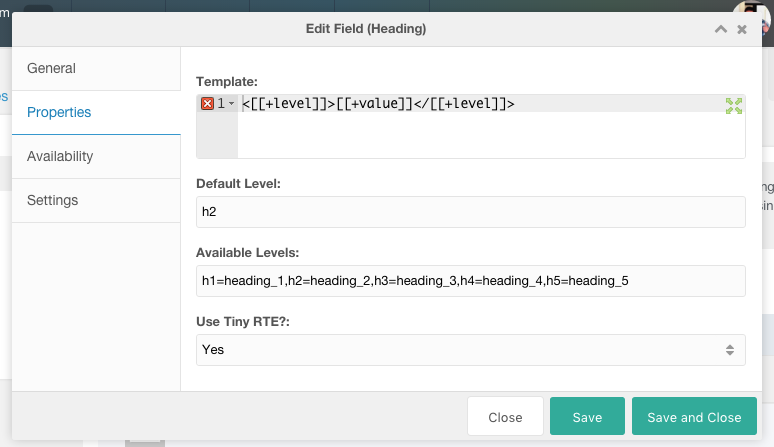Image resolution: width=774 pixels, height=447 pixels.
Task: Click the fold arrow next to line 1
Action: (x=231, y=104)
